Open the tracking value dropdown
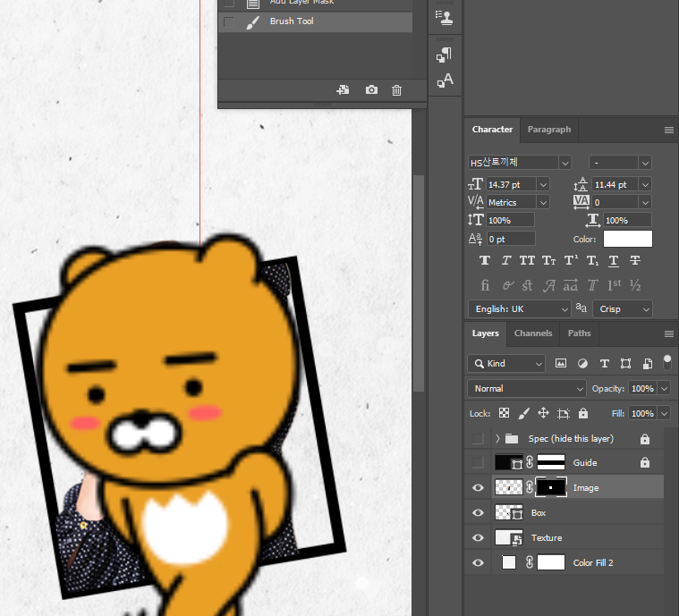 coord(645,202)
